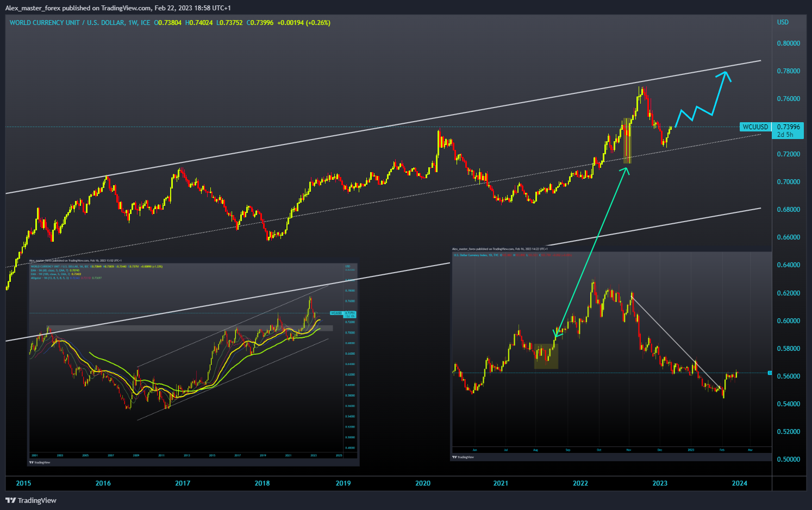The image size is (812, 510).
Task: Click the change value +0.00194 (+0.26%)
Action: [304, 23]
